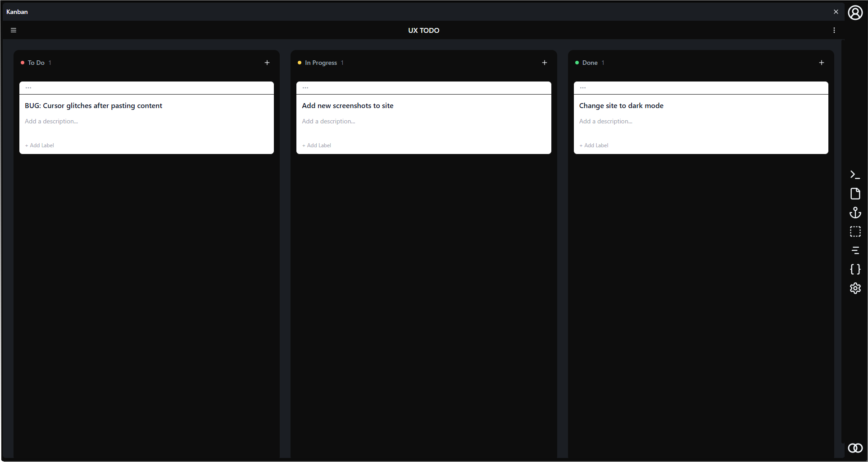
Task: Open the options menu on screenshots card
Action: pyautogui.click(x=306, y=88)
